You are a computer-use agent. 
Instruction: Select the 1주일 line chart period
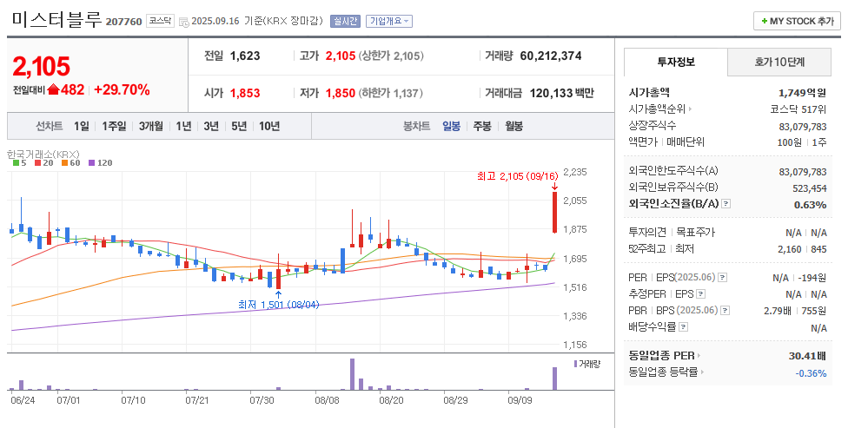coord(114,126)
